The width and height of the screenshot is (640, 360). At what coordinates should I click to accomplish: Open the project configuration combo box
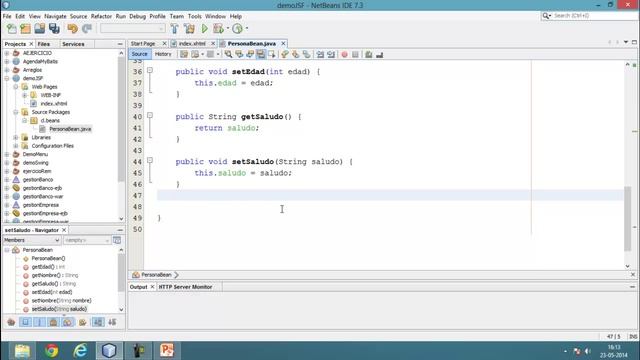[x=133, y=29]
